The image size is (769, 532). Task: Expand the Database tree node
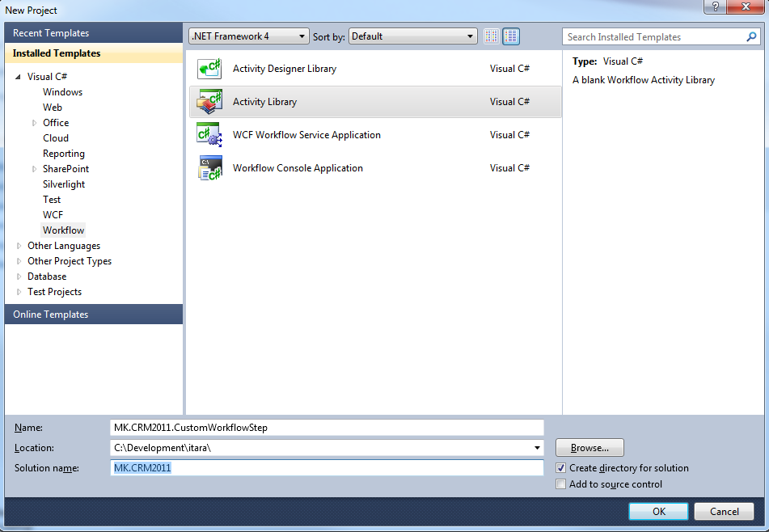point(19,277)
